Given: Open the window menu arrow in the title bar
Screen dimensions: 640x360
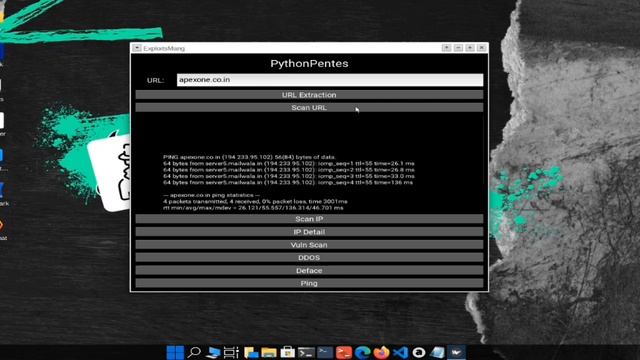Looking at the screenshot, I should click(137, 48).
